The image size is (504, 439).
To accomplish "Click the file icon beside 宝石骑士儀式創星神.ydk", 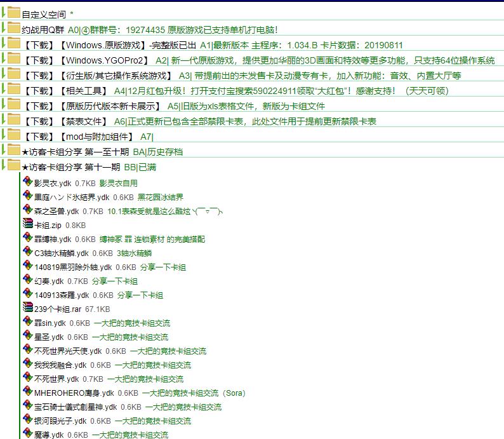I will click(28, 405).
